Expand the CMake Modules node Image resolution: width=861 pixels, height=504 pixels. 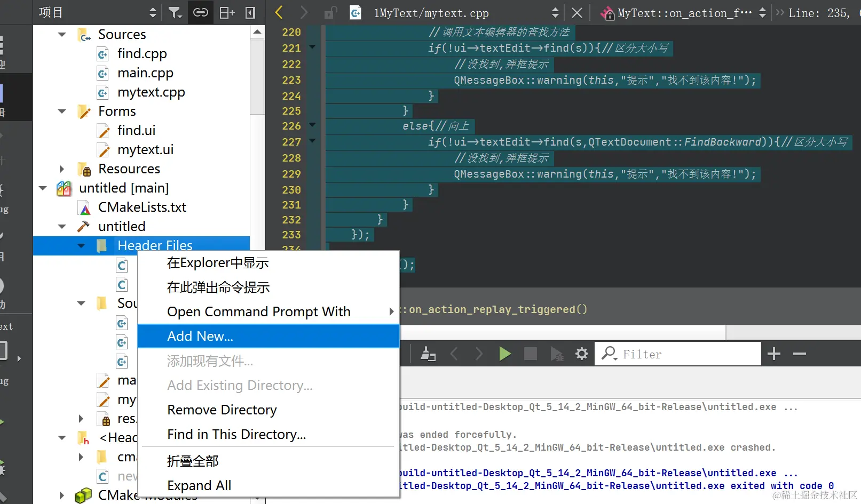pos(62,495)
